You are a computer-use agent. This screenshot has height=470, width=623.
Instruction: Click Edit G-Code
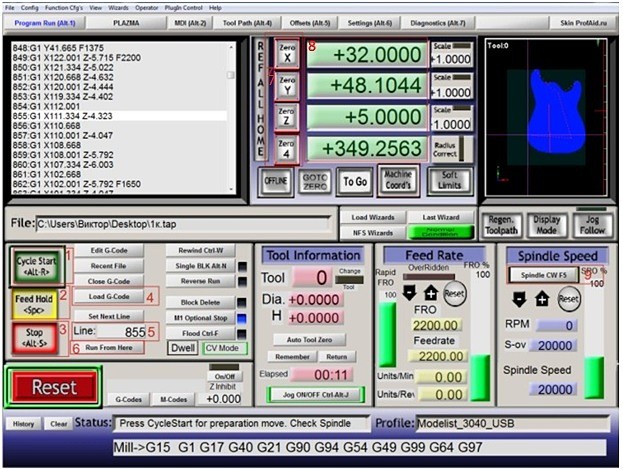click(108, 250)
